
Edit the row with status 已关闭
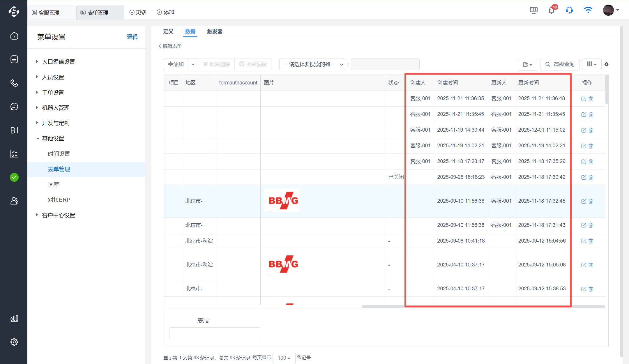pyautogui.click(x=583, y=177)
